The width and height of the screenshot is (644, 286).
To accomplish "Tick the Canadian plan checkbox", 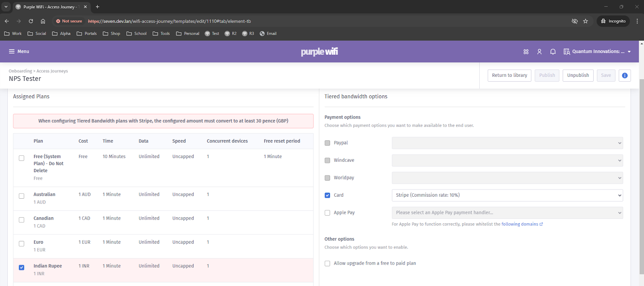I will pyautogui.click(x=21, y=220).
